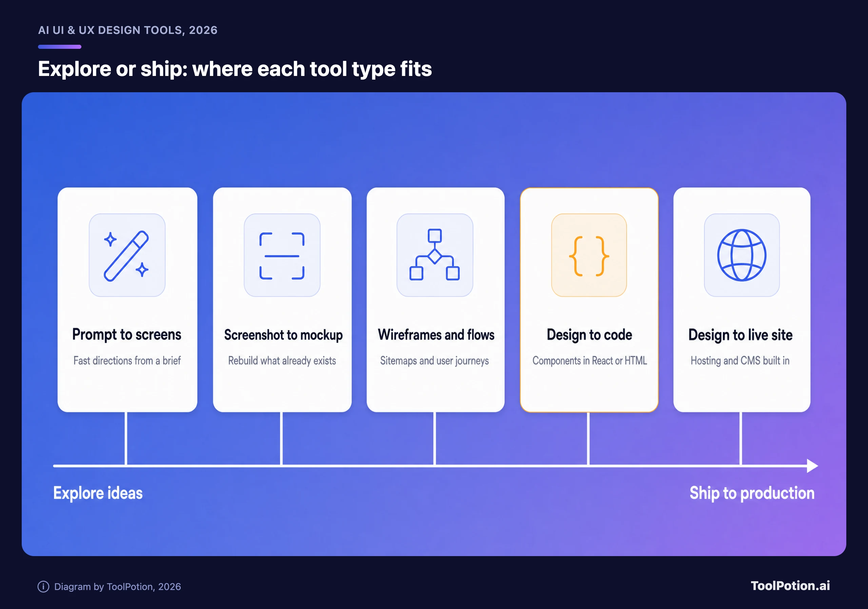Viewport: 868px width, 609px height.
Task: Click the orange curly braces icon
Action: 589,256
